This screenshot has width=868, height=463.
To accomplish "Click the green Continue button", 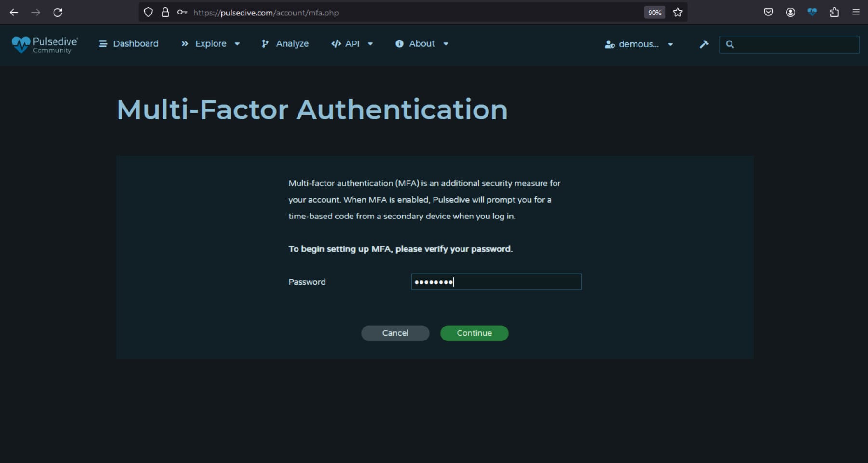I will 475,333.
